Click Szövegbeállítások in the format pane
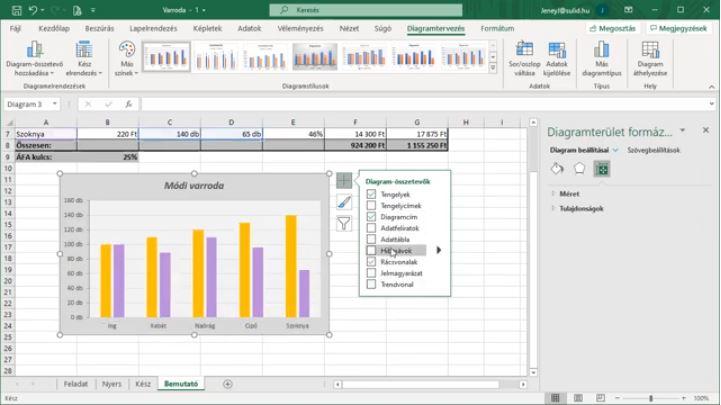This screenshot has height=405, width=721. (x=653, y=150)
